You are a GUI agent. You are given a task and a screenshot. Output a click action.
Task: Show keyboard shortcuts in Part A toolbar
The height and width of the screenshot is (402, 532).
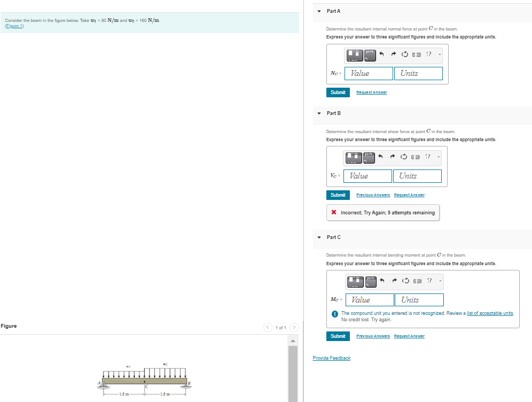416,55
